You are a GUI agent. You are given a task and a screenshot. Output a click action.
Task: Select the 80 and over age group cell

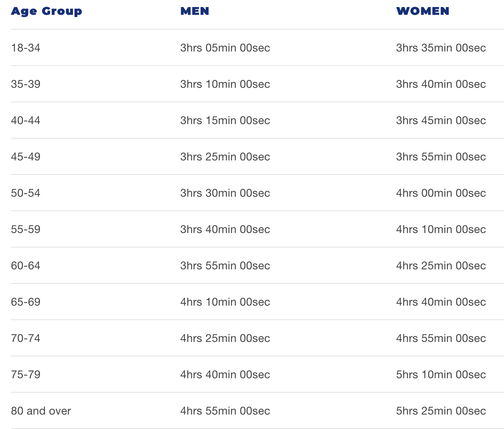41,411
